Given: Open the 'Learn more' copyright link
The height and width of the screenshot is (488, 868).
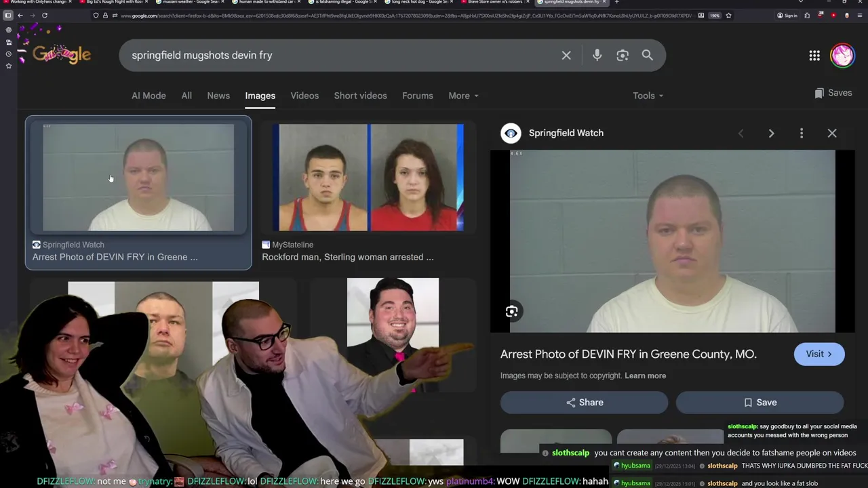Looking at the screenshot, I should point(645,375).
